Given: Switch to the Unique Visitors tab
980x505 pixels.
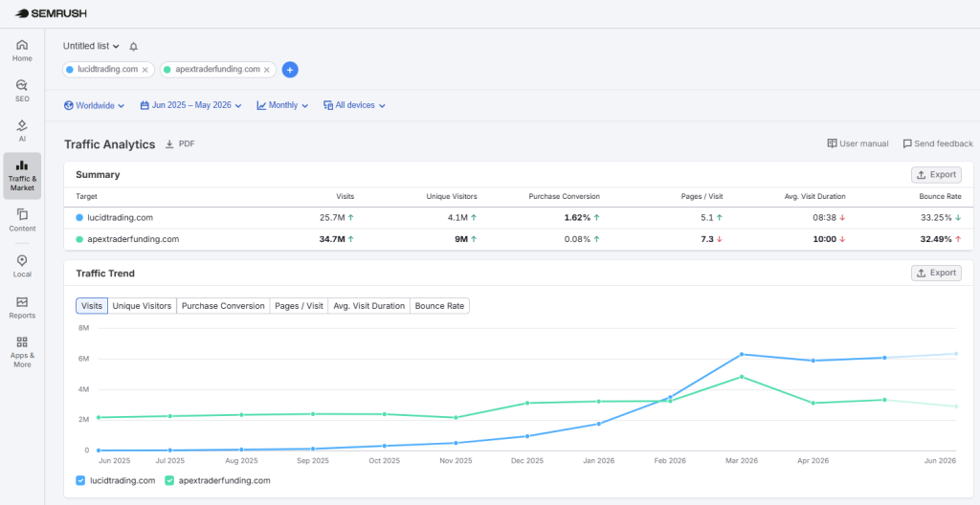Looking at the screenshot, I should tap(142, 306).
